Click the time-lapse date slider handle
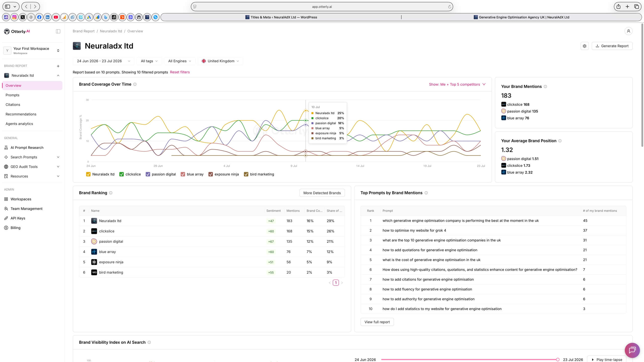Screen dimensions: 644x362 (x=558, y=360)
